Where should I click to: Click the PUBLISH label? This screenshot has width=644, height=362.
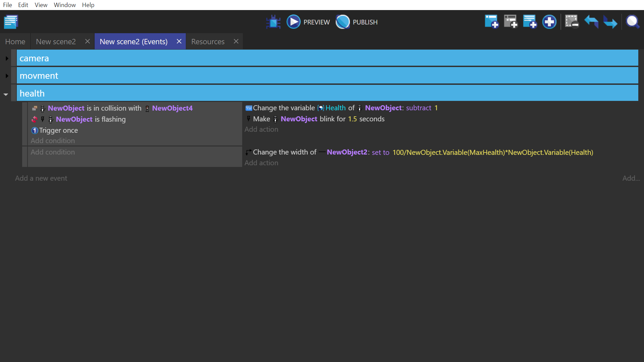coord(365,22)
